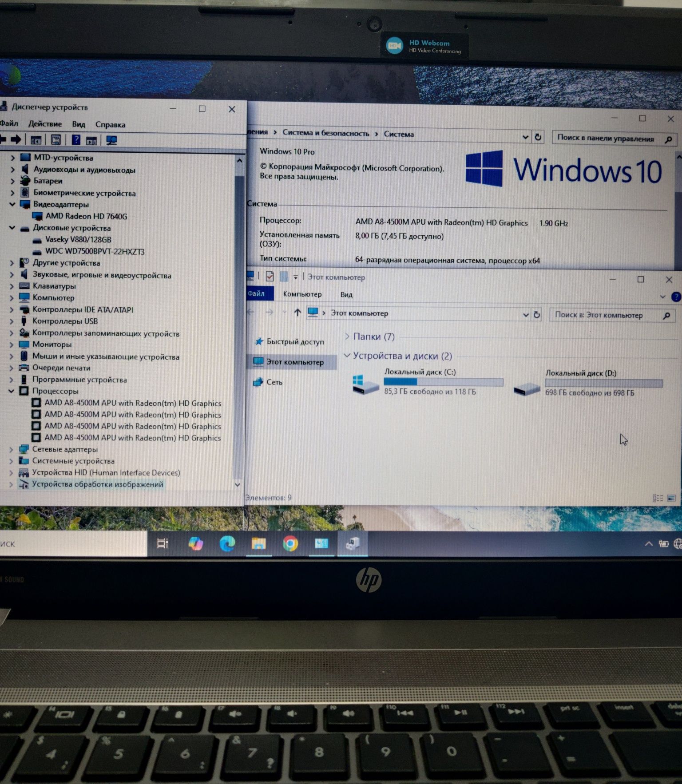Click Этот компьютер breadcrumb in explorer address bar

coord(359,313)
